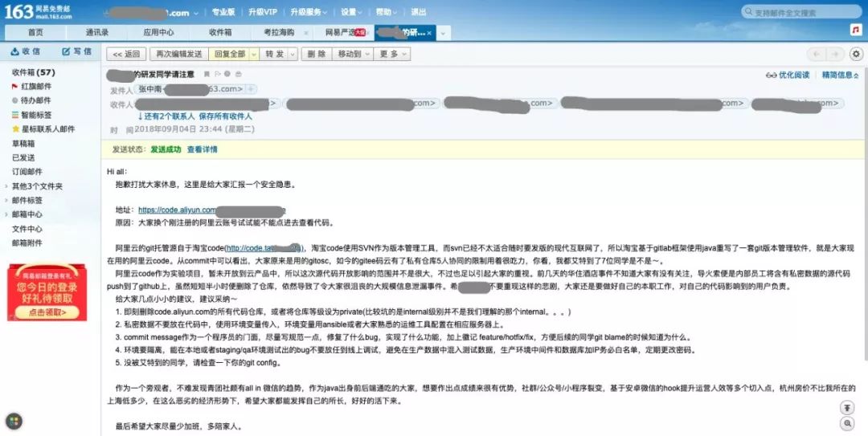Go to the previous email arrow
868x436 pixels.
(x=816, y=55)
